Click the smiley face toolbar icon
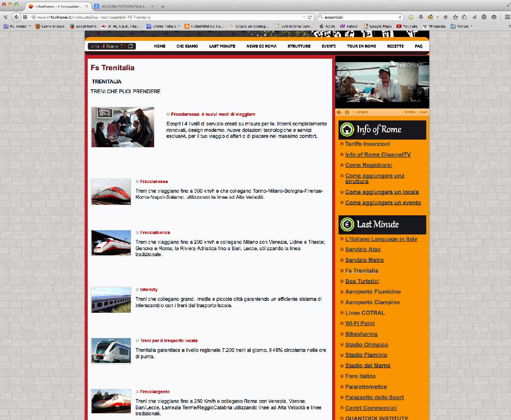Screen dimensions: 511x420 [x=494, y=17]
